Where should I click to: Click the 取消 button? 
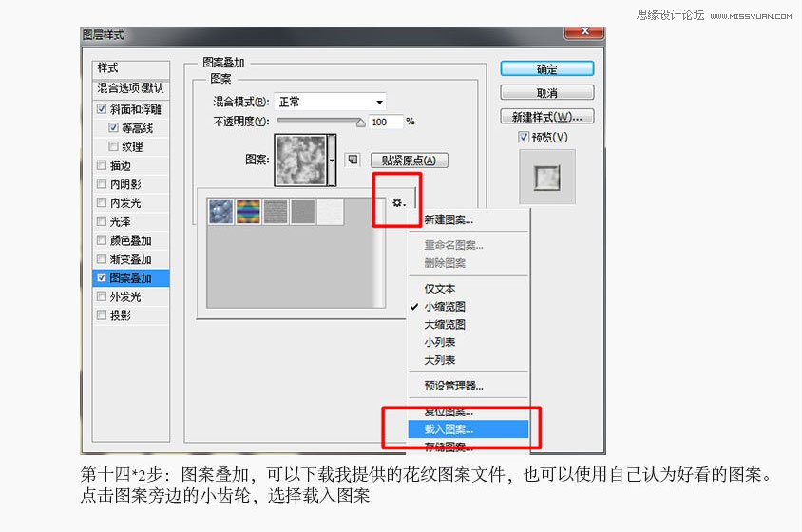(x=546, y=93)
